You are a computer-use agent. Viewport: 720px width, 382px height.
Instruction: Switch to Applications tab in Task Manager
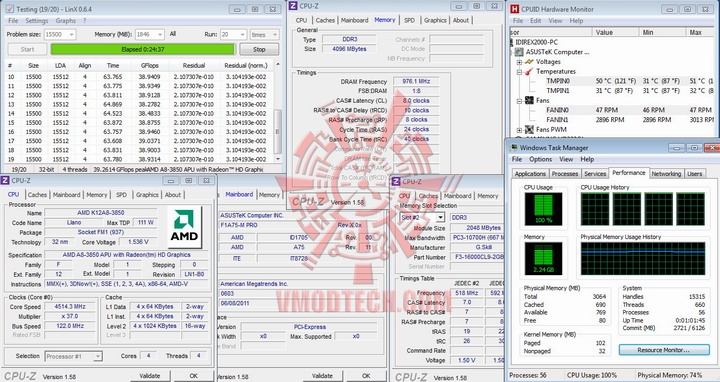pyautogui.click(x=530, y=174)
